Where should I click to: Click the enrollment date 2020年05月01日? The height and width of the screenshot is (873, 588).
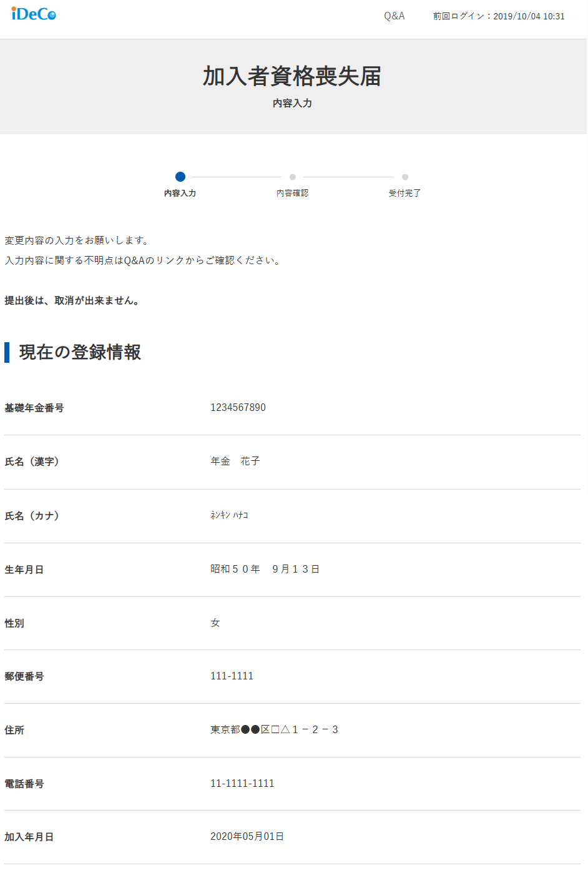[247, 837]
